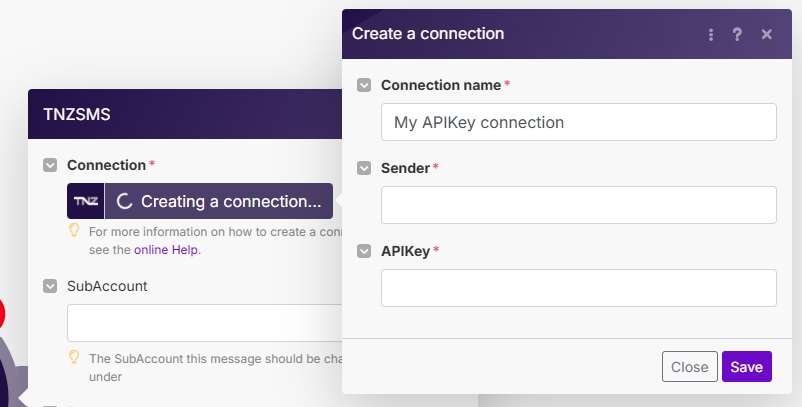The width and height of the screenshot is (802, 407).
Task: Collapse the Sender field toggle
Action: [x=364, y=168]
